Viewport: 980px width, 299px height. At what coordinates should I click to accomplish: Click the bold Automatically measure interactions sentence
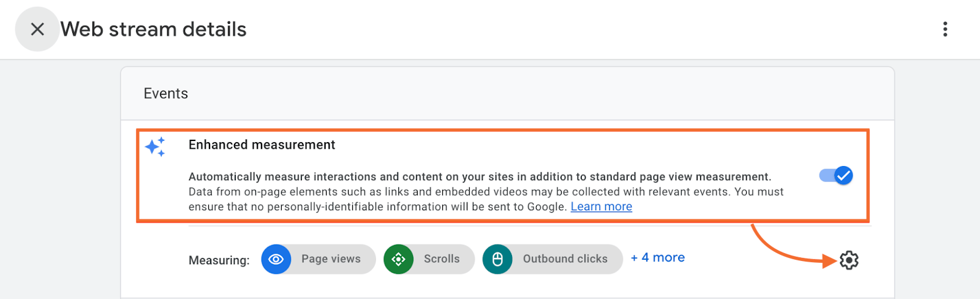coord(480,176)
